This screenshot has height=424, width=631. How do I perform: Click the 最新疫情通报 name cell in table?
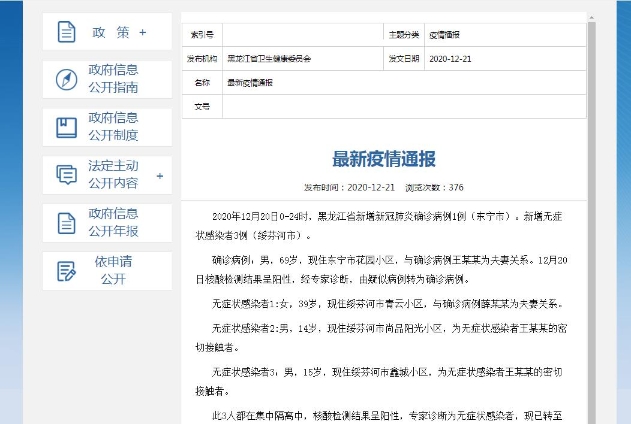pyautogui.click(x=404, y=82)
